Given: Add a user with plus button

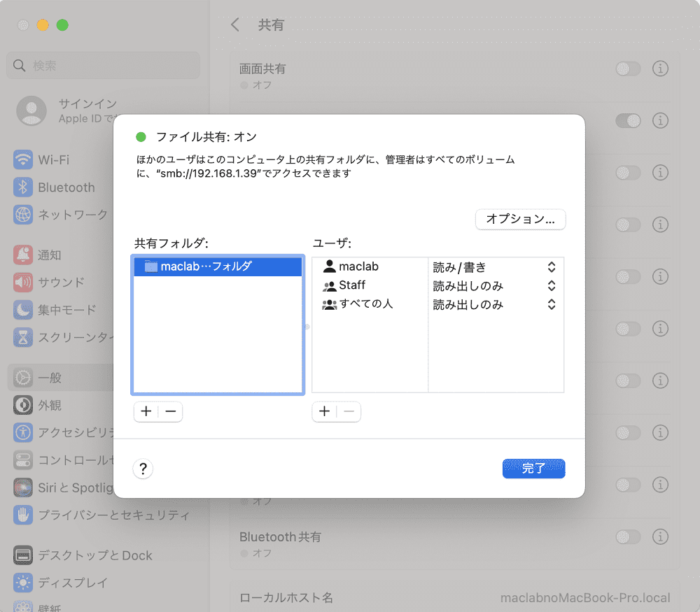Looking at the screenshot, I should click(x=325, y=411).
